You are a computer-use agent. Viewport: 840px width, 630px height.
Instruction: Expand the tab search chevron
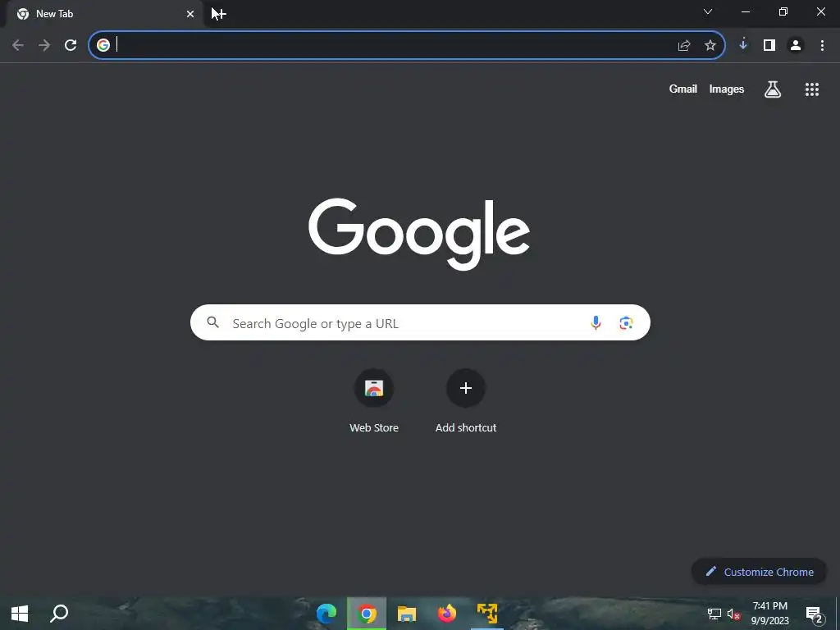(708, 11)
